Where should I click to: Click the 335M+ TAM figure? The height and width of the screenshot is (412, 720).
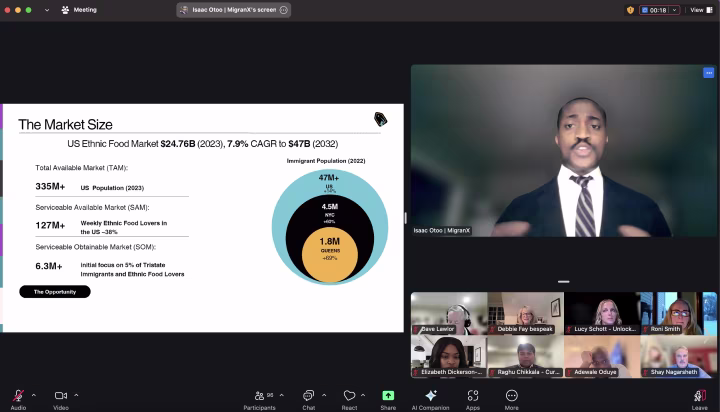click(50, 186)
